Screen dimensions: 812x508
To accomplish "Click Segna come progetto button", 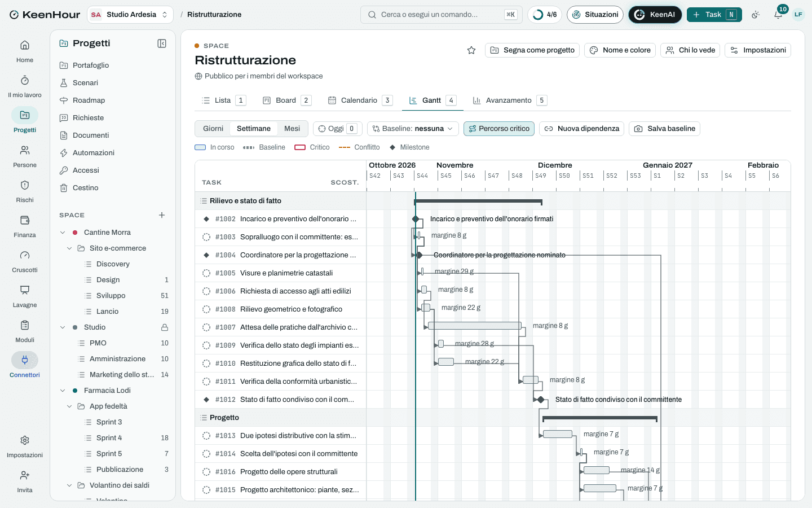I will [x=532, y=50].
